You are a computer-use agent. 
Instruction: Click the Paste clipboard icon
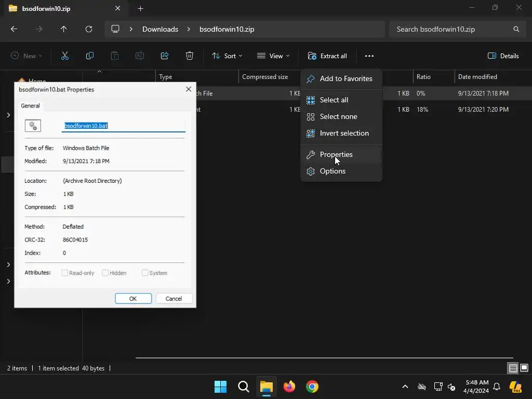coord(115,56)
